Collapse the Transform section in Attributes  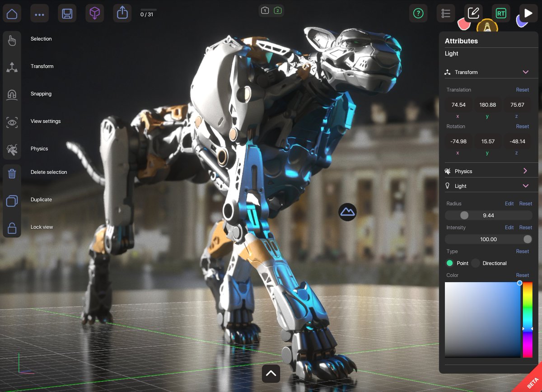click(x=526, y=72)
